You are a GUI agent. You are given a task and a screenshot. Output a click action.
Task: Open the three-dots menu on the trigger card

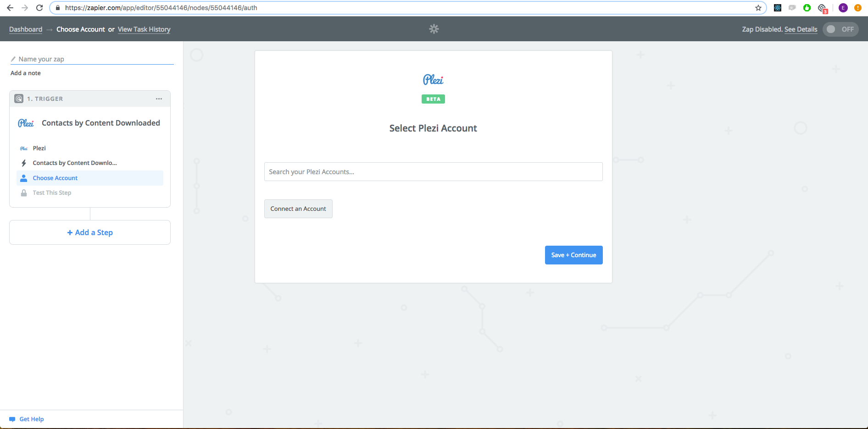(159, 99)
